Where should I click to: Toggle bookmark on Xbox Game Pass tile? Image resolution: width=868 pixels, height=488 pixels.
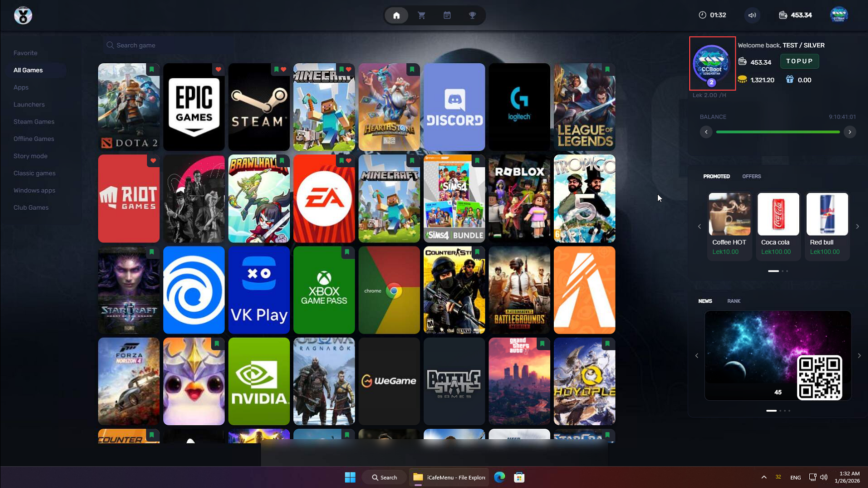point(347,252)
